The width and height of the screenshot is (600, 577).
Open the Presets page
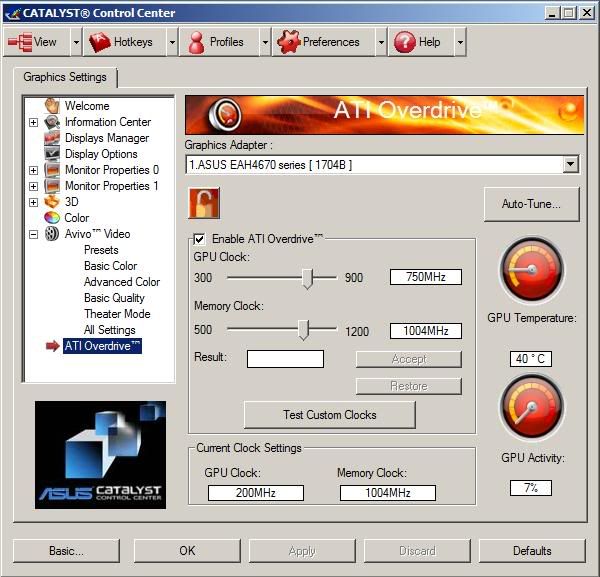point(101,250)
